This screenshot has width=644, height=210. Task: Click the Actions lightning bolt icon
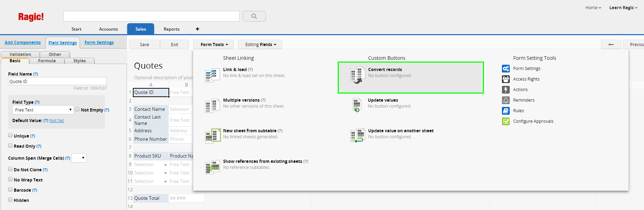coord(506,90)
